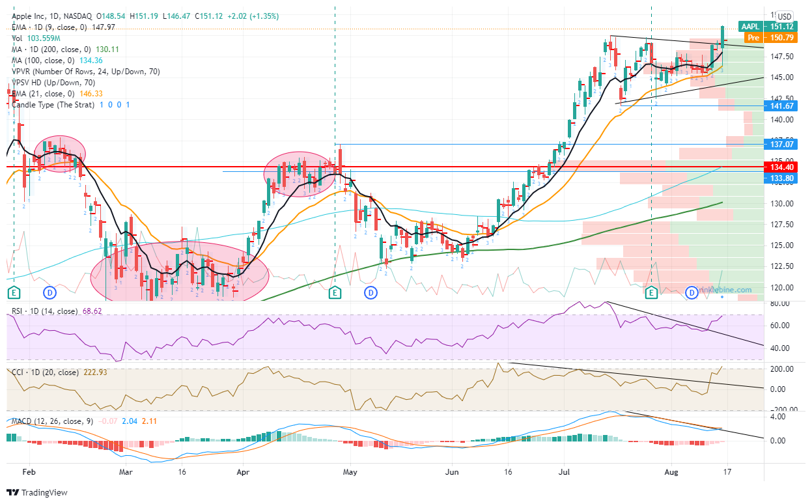Select the Pre 150.79 pre-market price tag
812x504 pixels.
click(x=772, y=38)
